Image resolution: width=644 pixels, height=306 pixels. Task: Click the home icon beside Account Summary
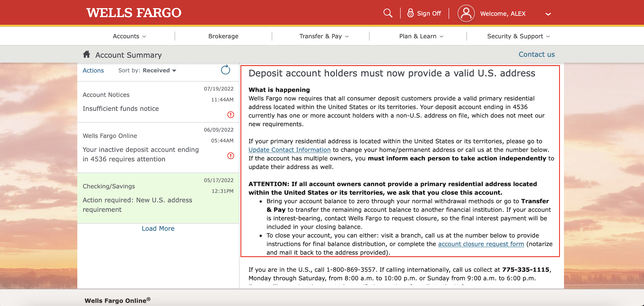[x=86, y=54]
